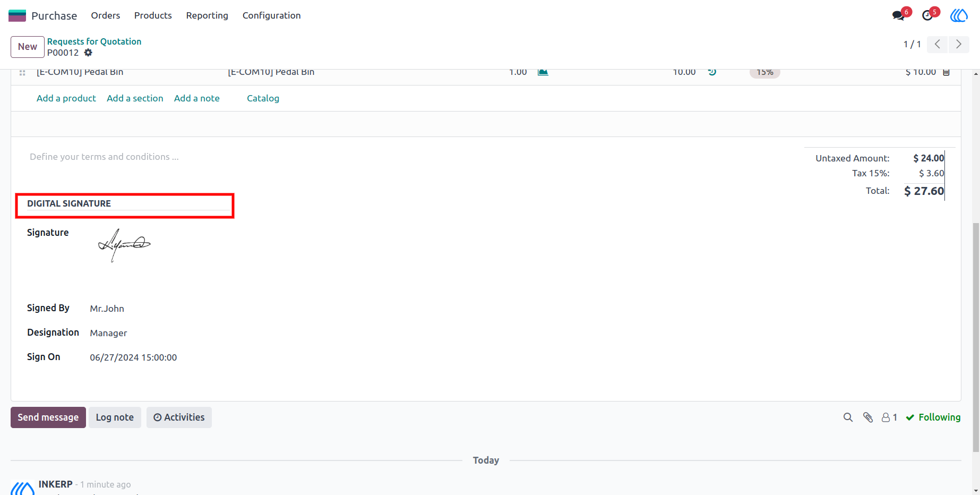Open the Reporting menu

207,15
